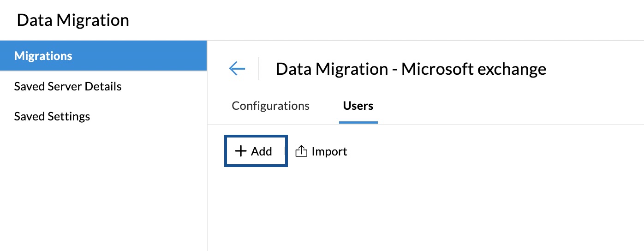Click the 'Import' text label

329,151
